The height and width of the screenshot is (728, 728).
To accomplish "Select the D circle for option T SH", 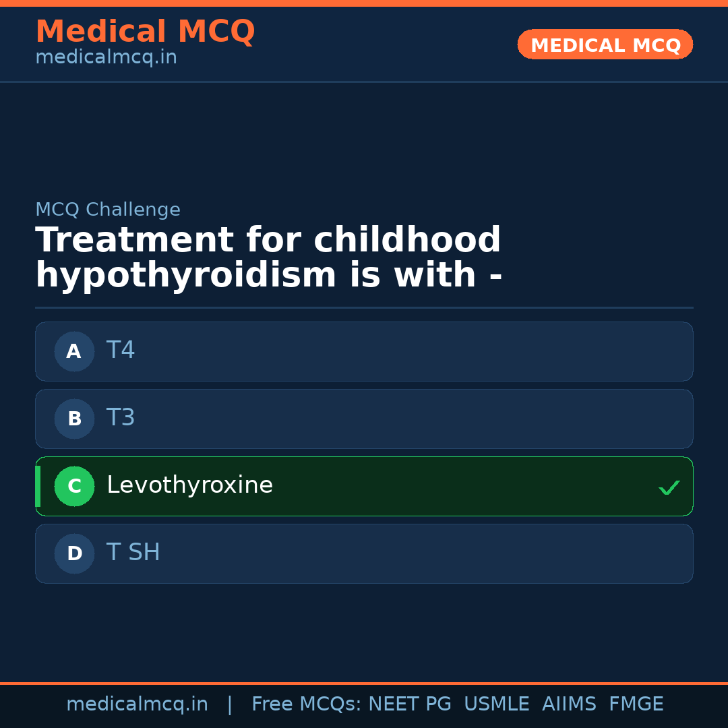I will coord(74,553).
